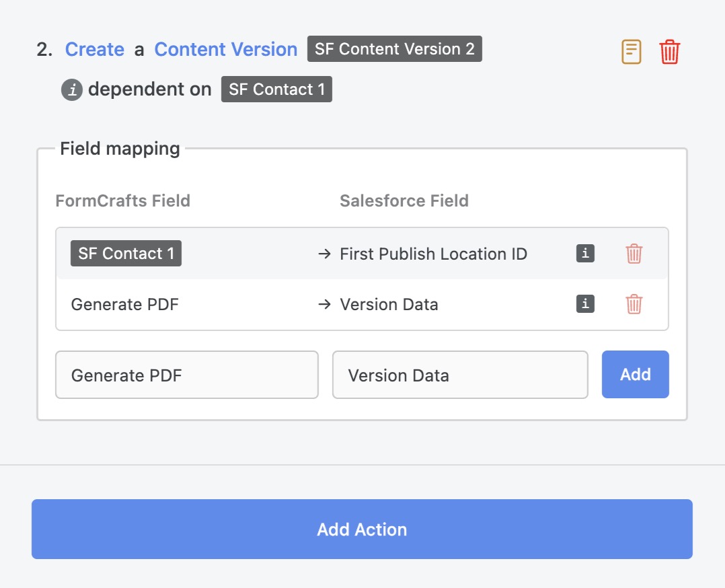Select 'Generate PDF' text in mapping row
725x588 pixels.
point(125,304)
